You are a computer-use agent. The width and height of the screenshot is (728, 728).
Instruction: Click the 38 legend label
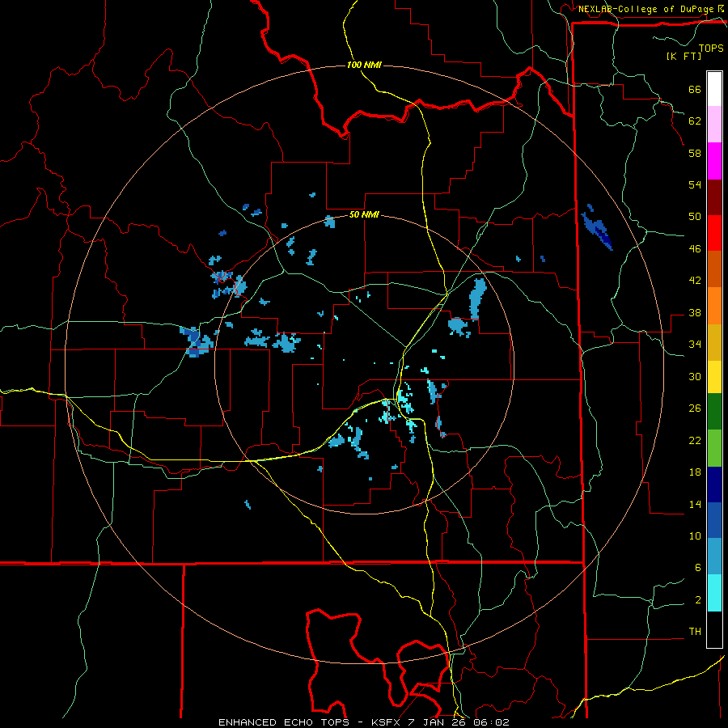(x=695, y=312)
